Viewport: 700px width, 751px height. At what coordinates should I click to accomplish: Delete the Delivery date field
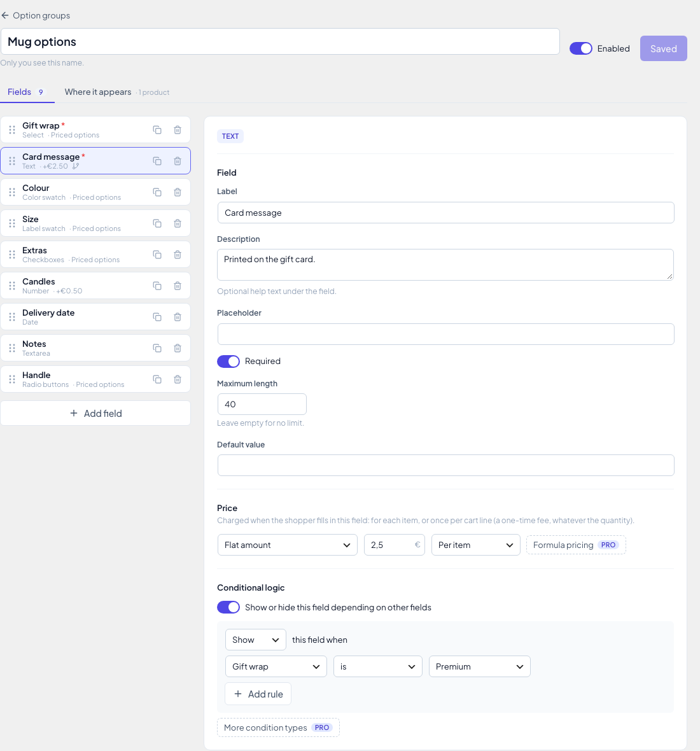point(178,316)
